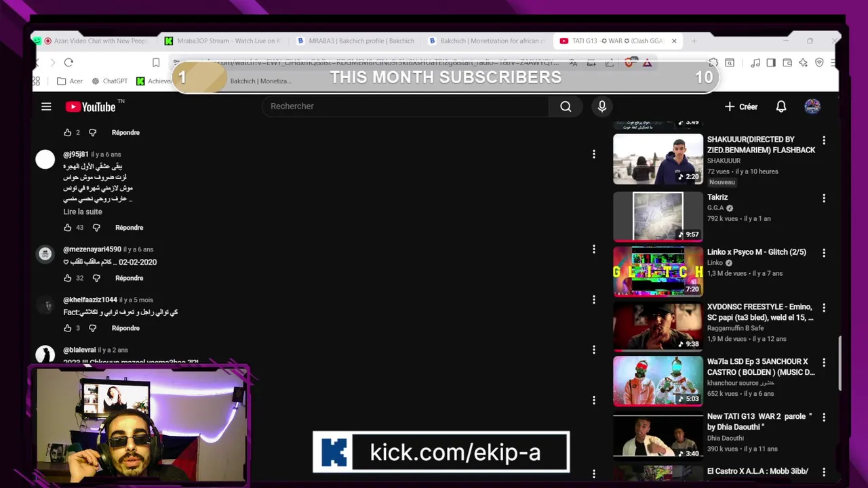868x488 pixels.
Task: Start voice search with microphone icon
Action: tap(601, 106)
